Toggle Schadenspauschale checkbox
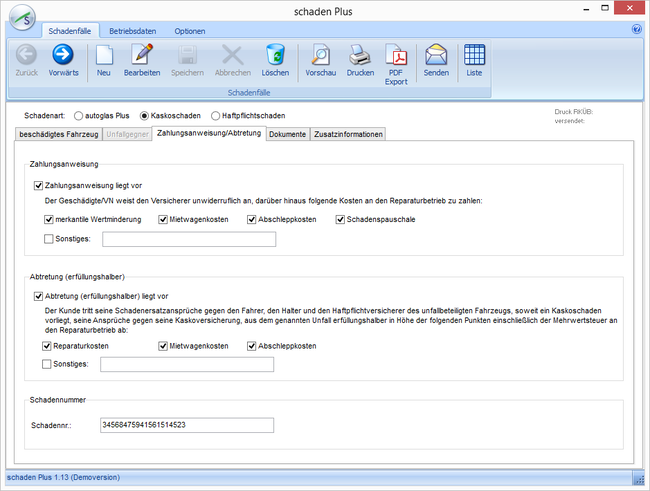 [341, 219]
